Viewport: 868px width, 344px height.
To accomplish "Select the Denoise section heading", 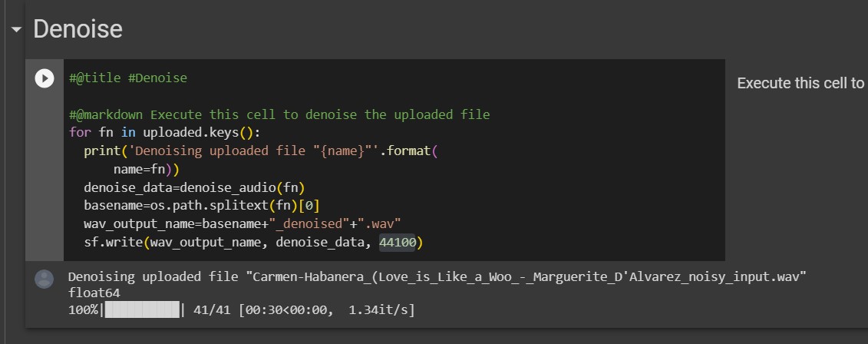I will tap(78, 29).
